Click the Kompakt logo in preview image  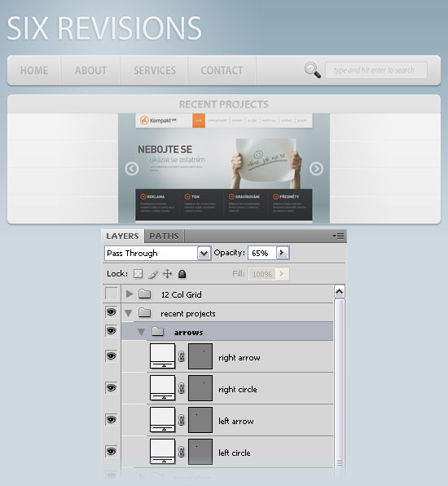(x=158, y=120)
